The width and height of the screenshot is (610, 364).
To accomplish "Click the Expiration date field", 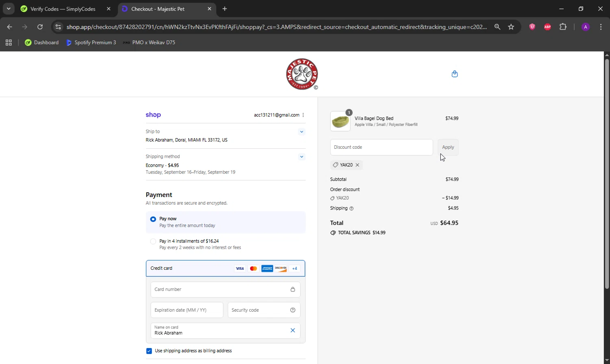I will [x=187, y=310].
